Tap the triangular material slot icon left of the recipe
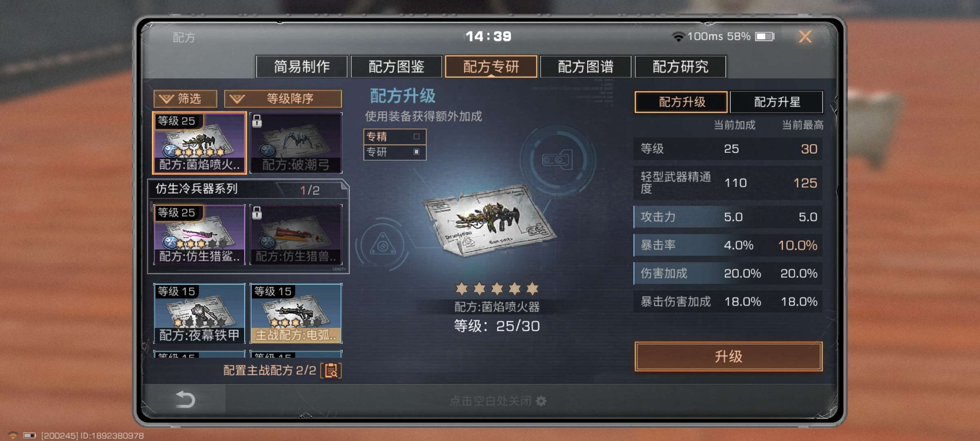The image size is (980, 441). tap(383, 245)
